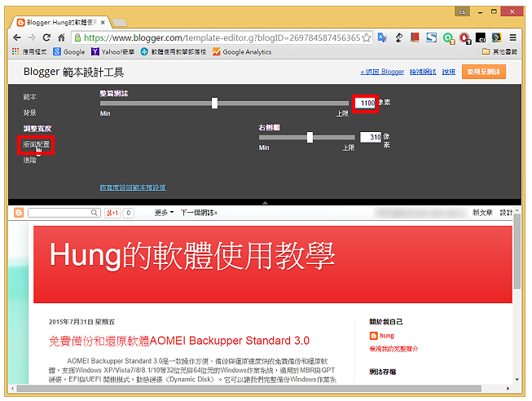
Task: Open the blue S extension icon
Action: tap(431, 37)
